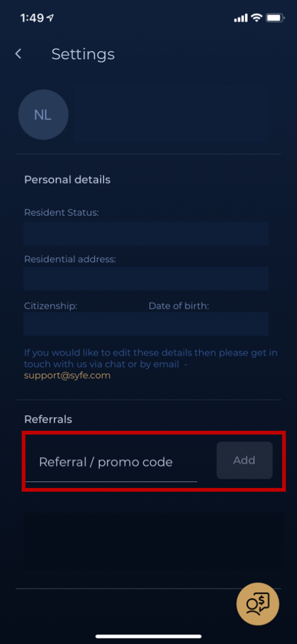Screen dimensions: 297x644
Task: Click the Add referral button
Action: click(x=244, y=460)
